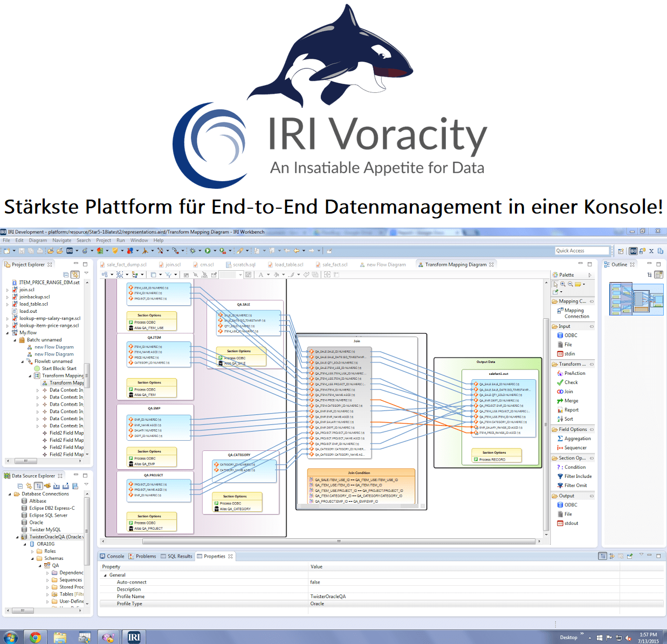This screenshot has height=644, width=667.
Task: Select TwisterOracleQA connection in tree
Action: (x=53, y=537)
